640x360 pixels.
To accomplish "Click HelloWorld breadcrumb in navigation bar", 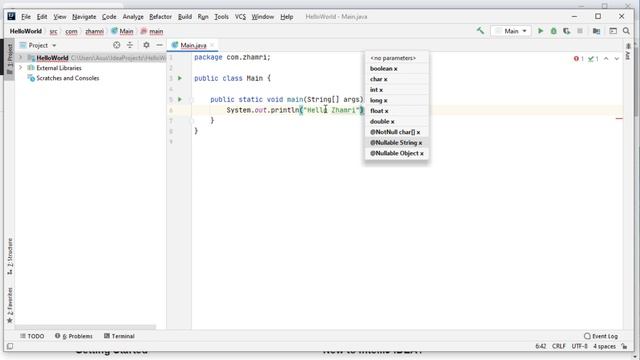I will (x=26, y=31).
